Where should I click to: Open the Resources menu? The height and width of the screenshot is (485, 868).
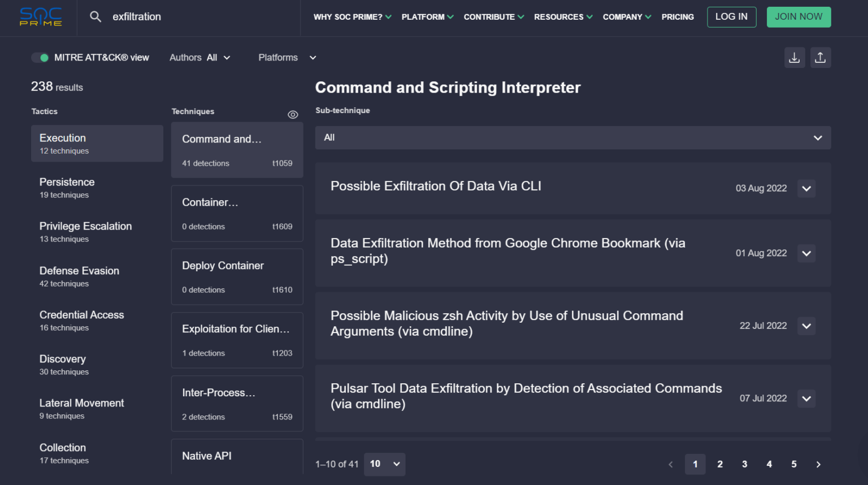click(563, 17)
